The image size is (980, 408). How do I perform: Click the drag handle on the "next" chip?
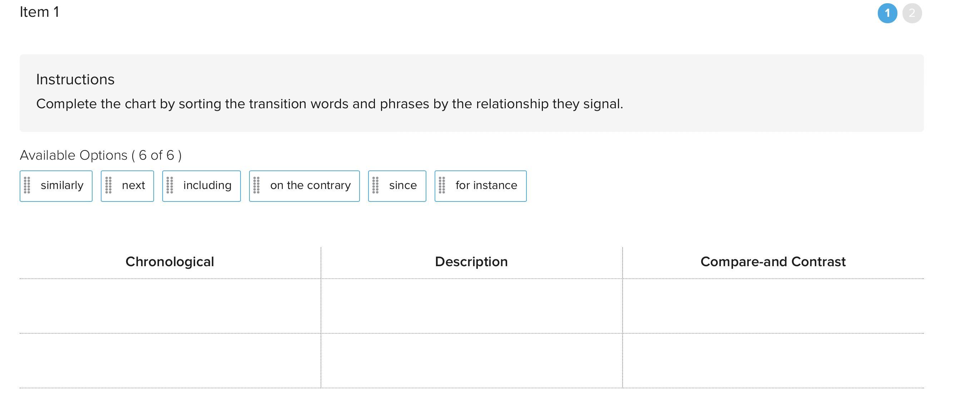108,185
